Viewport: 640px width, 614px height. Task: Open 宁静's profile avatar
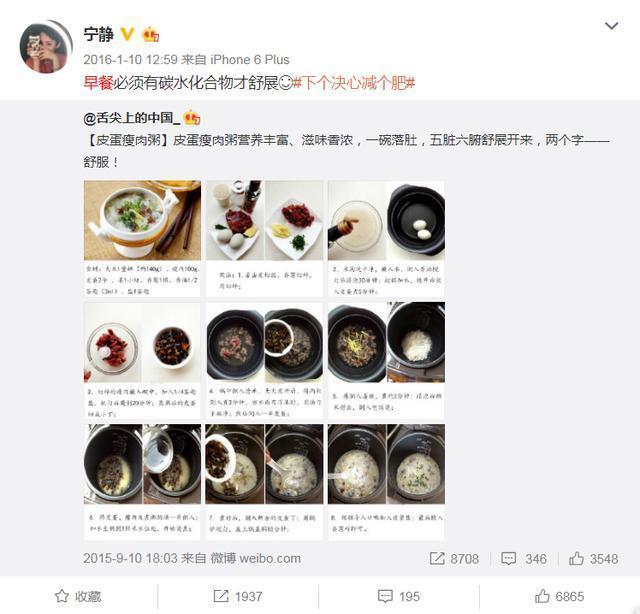[x=46, y=47]
